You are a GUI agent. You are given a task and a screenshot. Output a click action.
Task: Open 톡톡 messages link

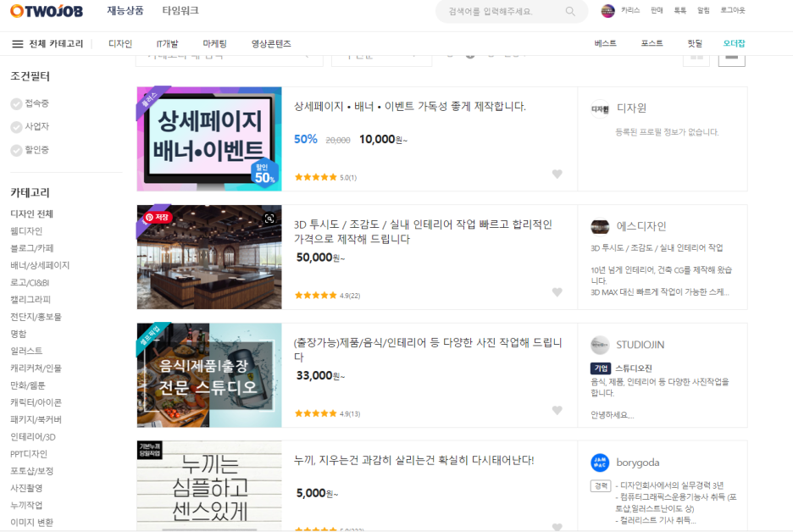(679, 10)
